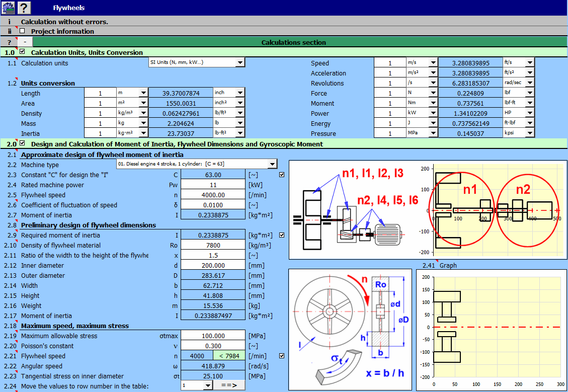Collapse calculations section with the minus button
568x392 pixels.
click(x=25, y=42)
